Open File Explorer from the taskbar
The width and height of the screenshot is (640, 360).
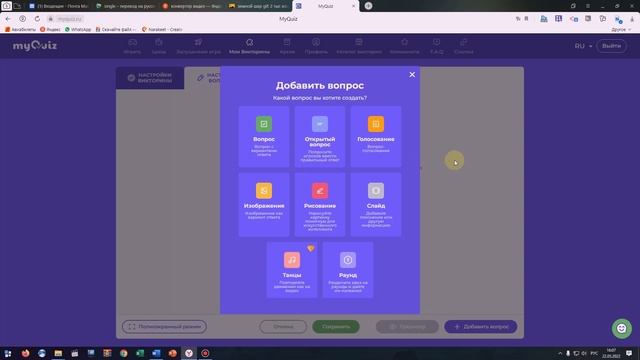(58, 353)
